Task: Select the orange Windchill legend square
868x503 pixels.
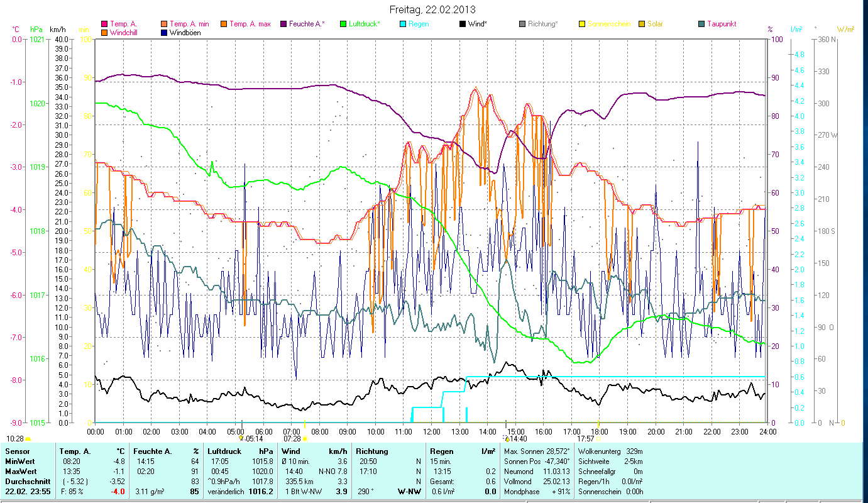Action: point(104,32)
